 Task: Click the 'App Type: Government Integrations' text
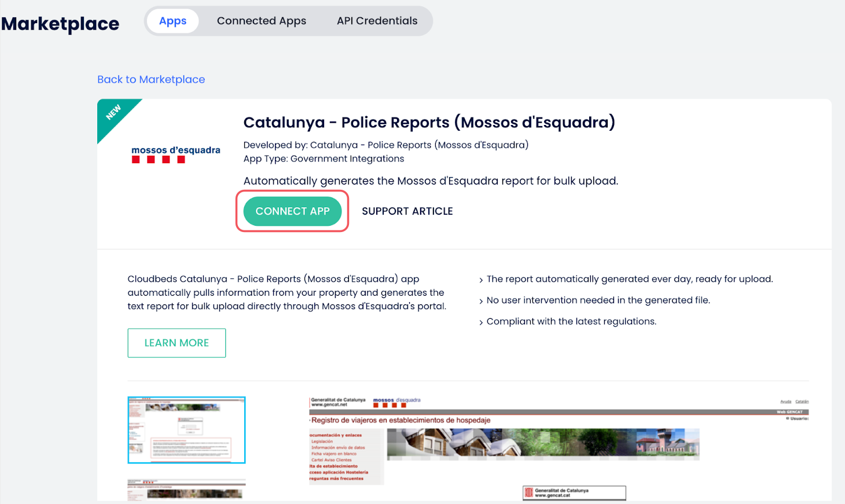pyautogui.click(x=324, y=159)
